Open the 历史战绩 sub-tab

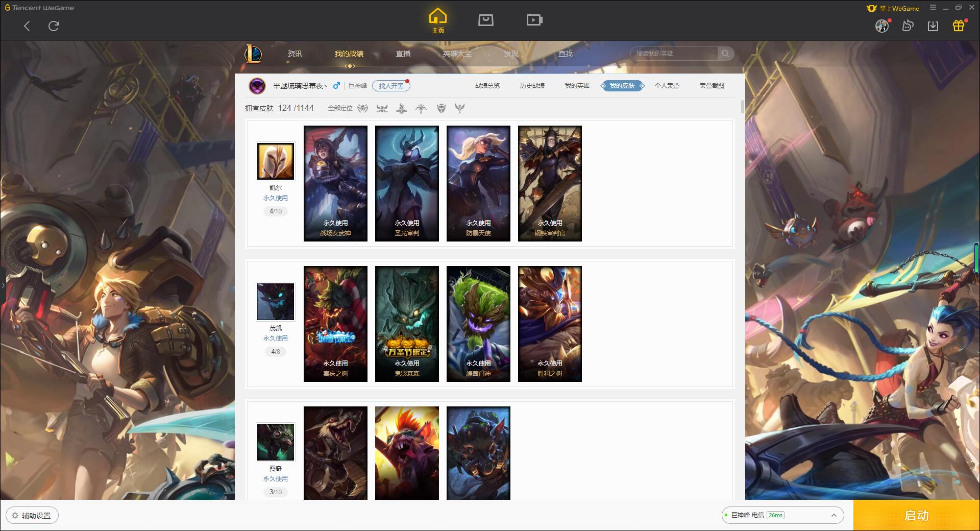coord(532,86)
